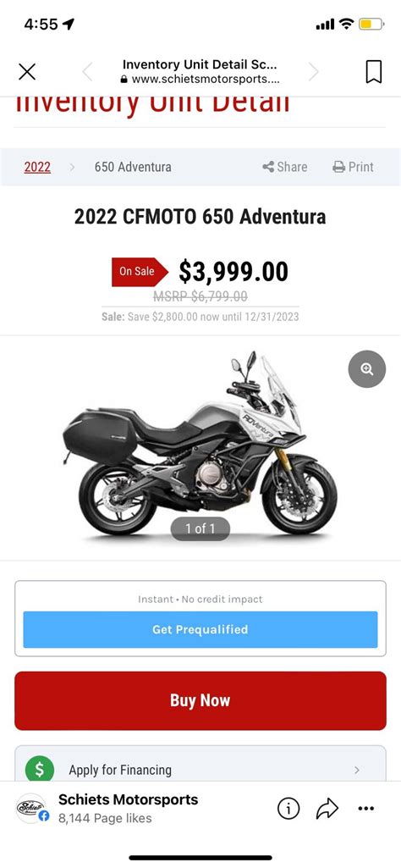Tap the red Buy Now button
Viewport: 401px width, 868px height.
pyautogui.click(x=200, y=700)
